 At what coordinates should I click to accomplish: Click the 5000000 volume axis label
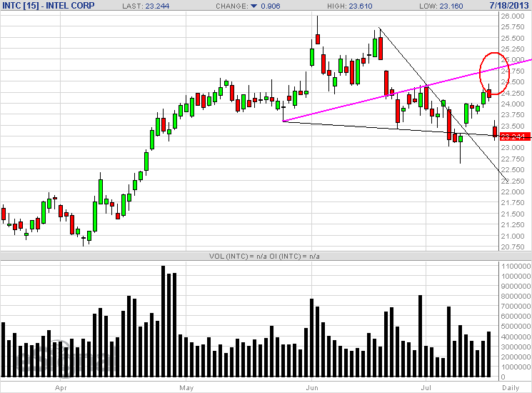coord(516,327)
